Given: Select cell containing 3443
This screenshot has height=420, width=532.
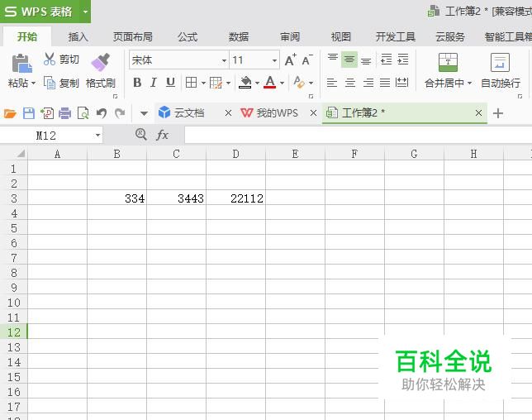Looking at the screenshot, I should (177, 198).
